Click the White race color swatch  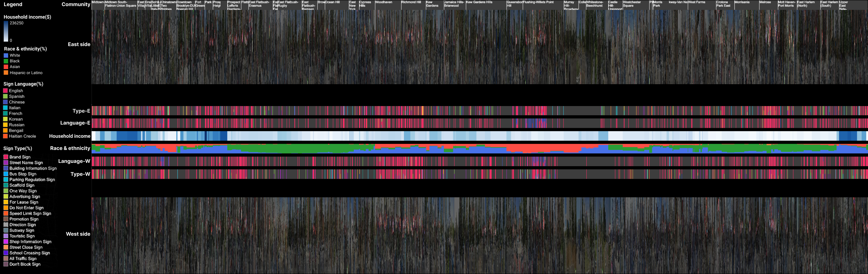point(6,55)
